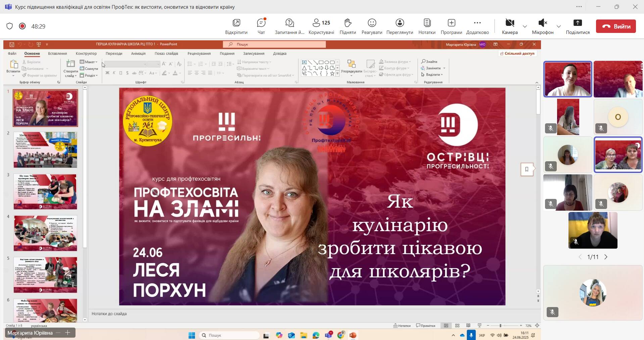644x340 pixels.
Task: Click the Save icon in quick access toolbar
Action: click(x=12, y=44)
